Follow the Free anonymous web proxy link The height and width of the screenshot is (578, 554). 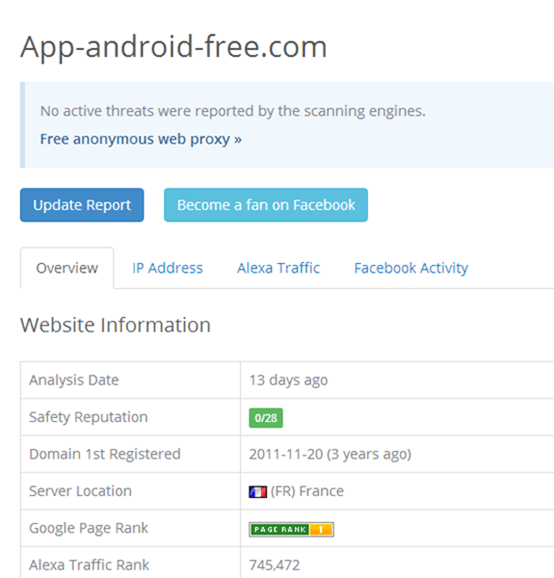click(141, 139)
